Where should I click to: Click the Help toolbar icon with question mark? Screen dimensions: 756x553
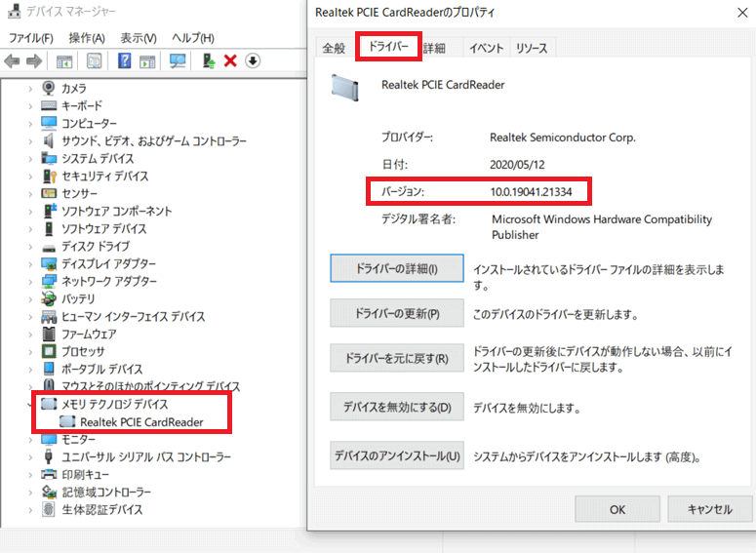pos(124,60)
